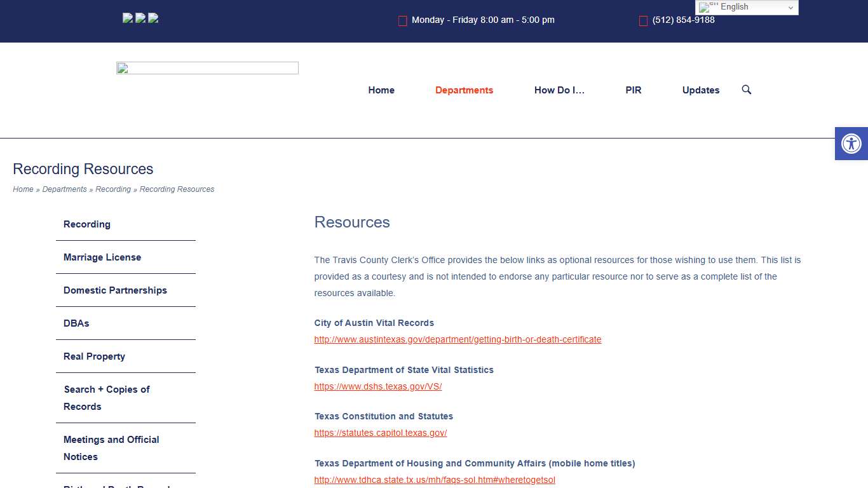Click the county clerk logo image
Image resolution: width=868 pixels, height=488 pixels.
click(x=207, y=67)
